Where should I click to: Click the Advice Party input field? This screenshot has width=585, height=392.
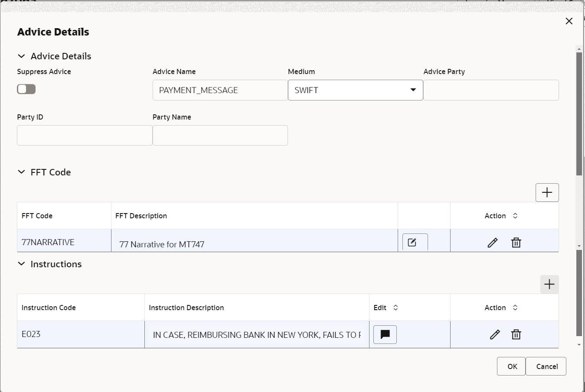[491, 90]
